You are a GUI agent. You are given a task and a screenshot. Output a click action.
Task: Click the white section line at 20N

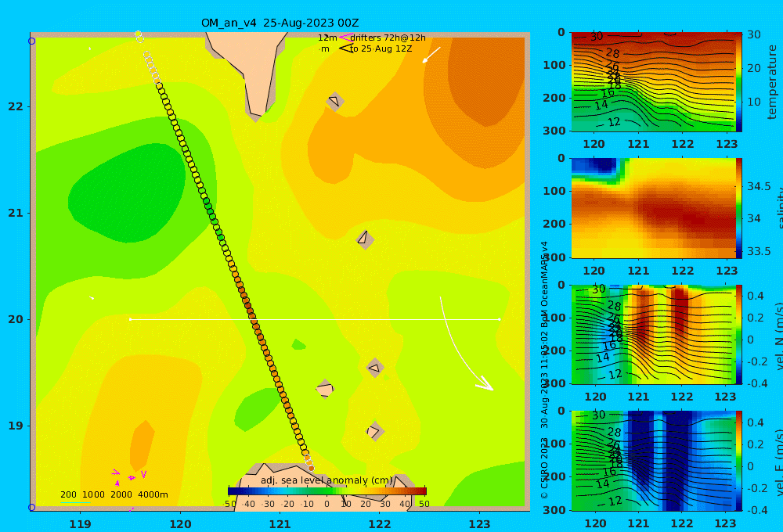[x=315, y=319]
